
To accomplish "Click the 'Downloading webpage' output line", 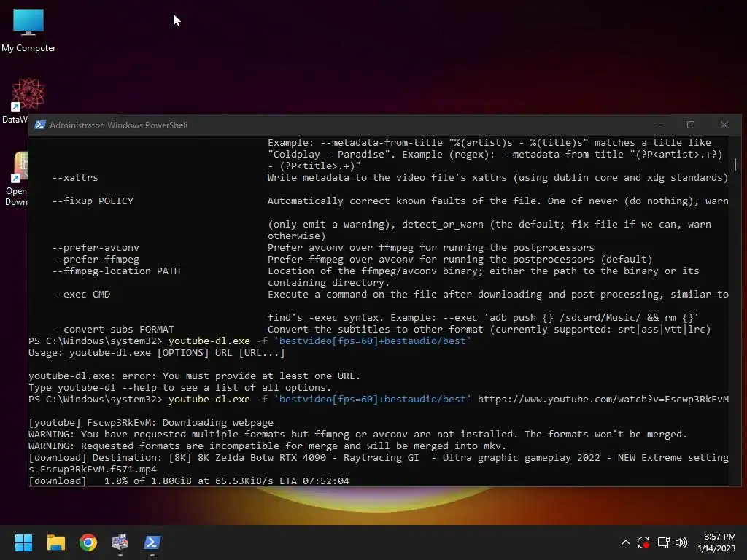I will tap(151, 423).
